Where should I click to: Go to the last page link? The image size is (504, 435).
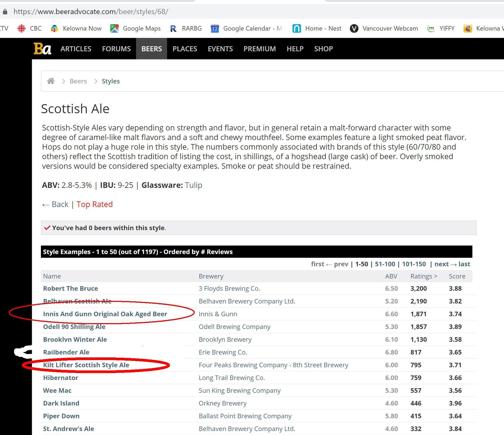[x=464, y=264]
